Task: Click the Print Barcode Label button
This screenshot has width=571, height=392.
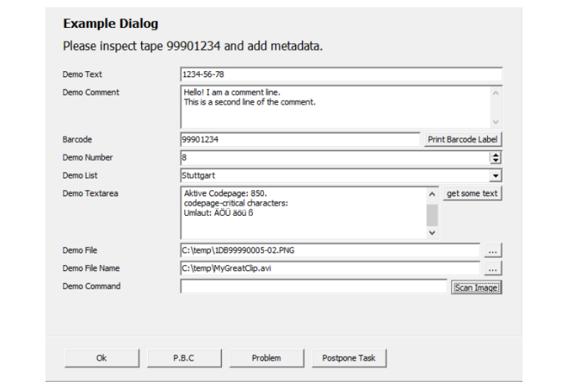Action: tap(462, 139)
